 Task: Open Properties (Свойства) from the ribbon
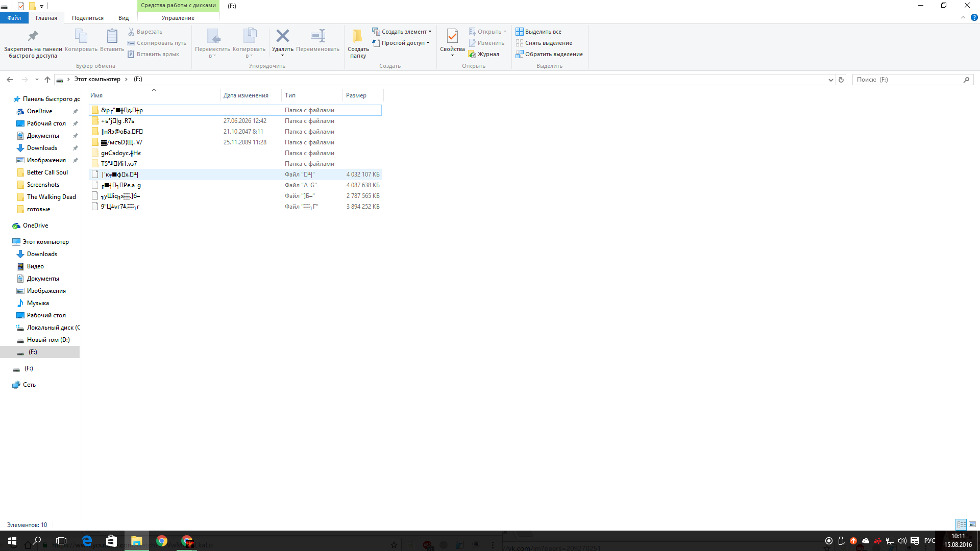point(452,37)
